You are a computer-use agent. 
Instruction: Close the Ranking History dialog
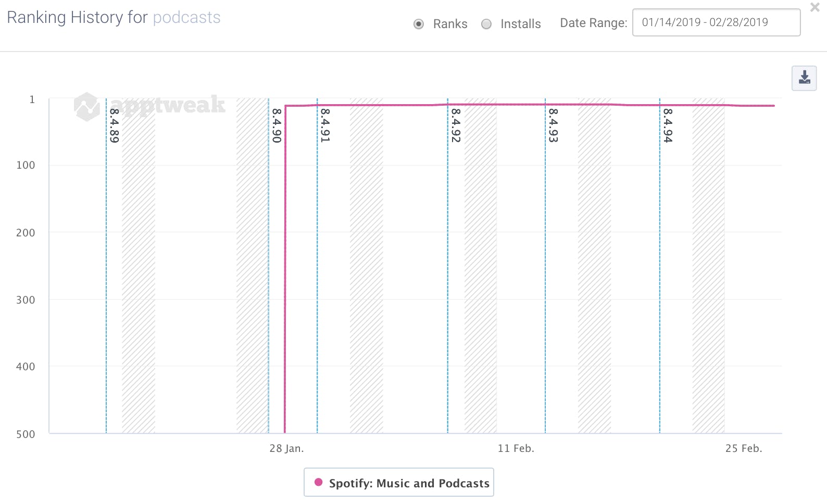815,8
